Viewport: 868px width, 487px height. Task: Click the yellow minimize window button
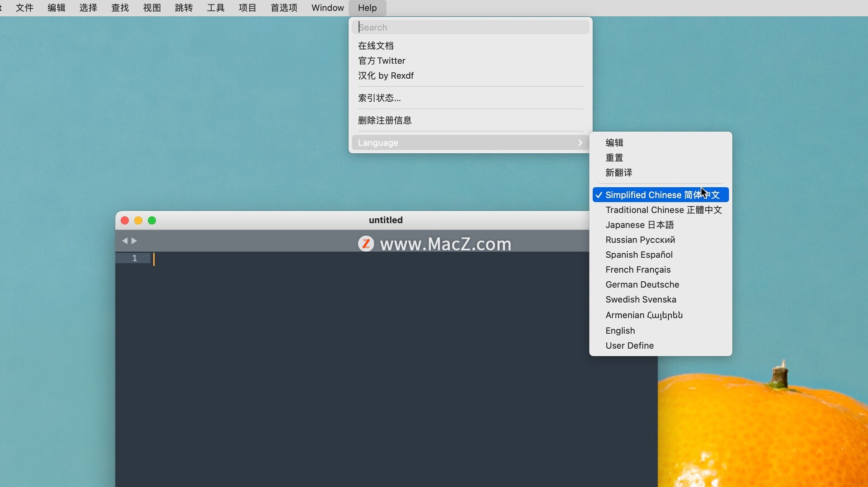pos(138,220)
